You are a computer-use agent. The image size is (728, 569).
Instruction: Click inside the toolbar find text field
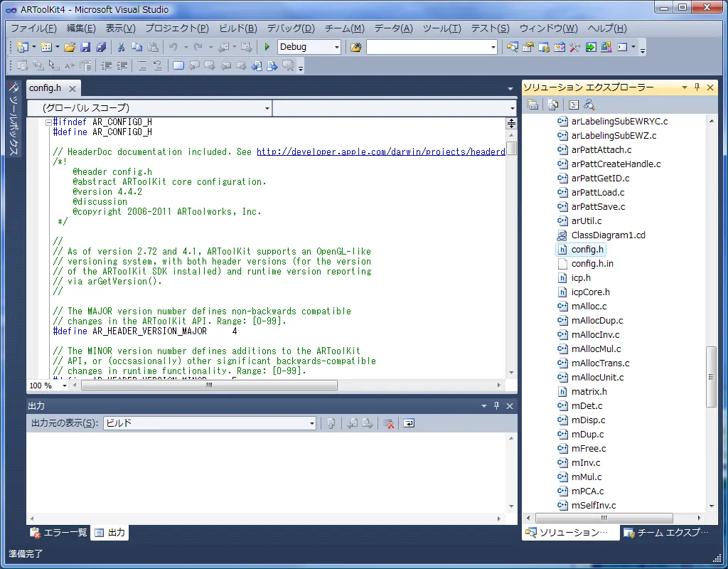(x=427, y=47)
